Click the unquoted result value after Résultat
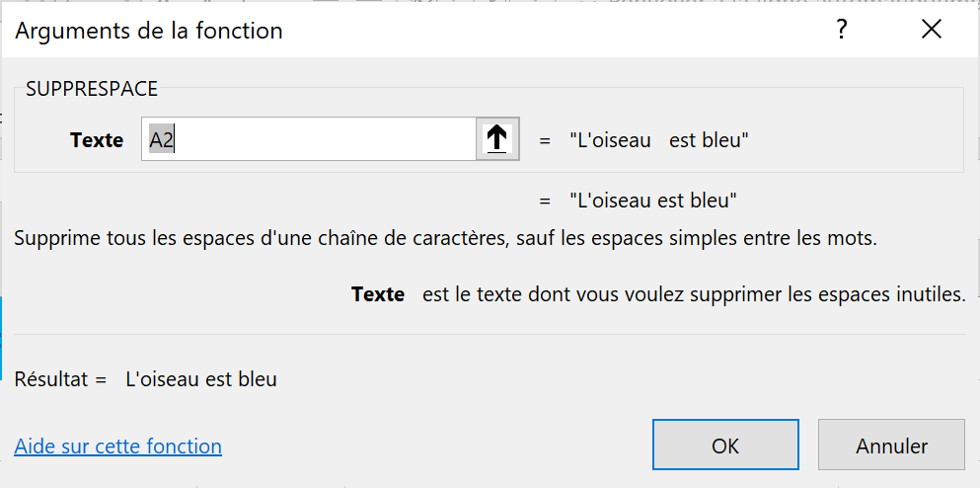The height and width of the screenshot is (488, 980). coord(201,378)
